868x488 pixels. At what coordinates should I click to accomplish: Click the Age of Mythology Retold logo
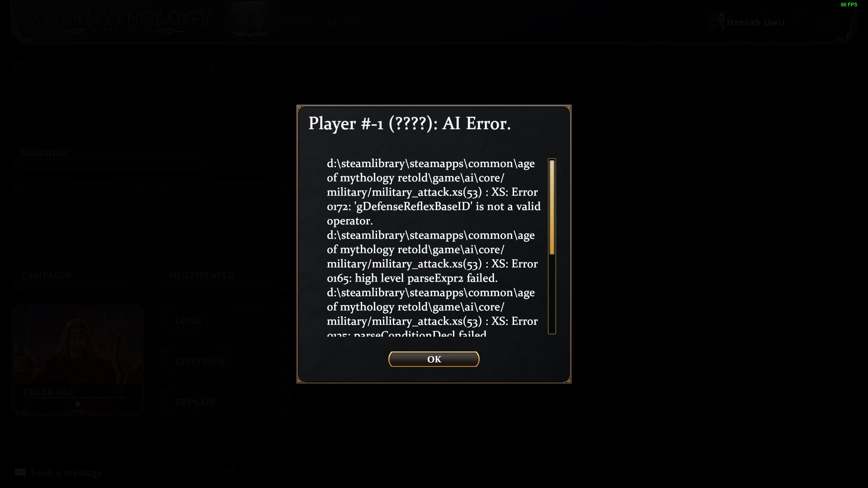(x=121, y=22)
